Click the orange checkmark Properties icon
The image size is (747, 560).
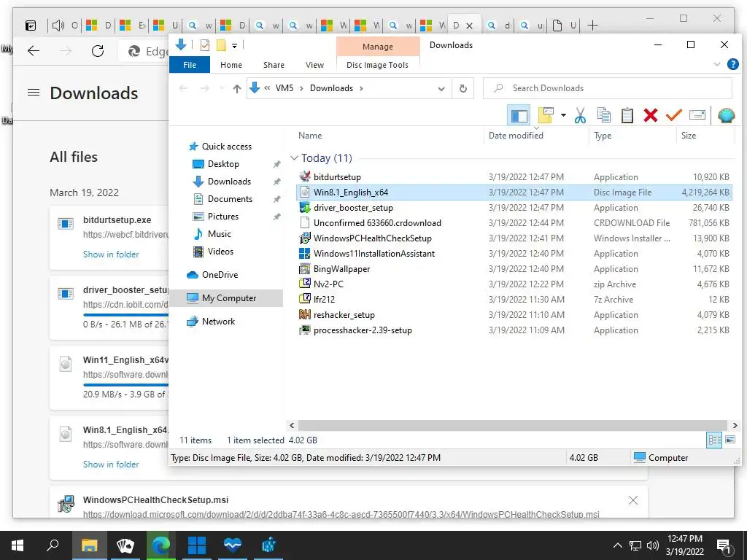click(x=673, y=116)
